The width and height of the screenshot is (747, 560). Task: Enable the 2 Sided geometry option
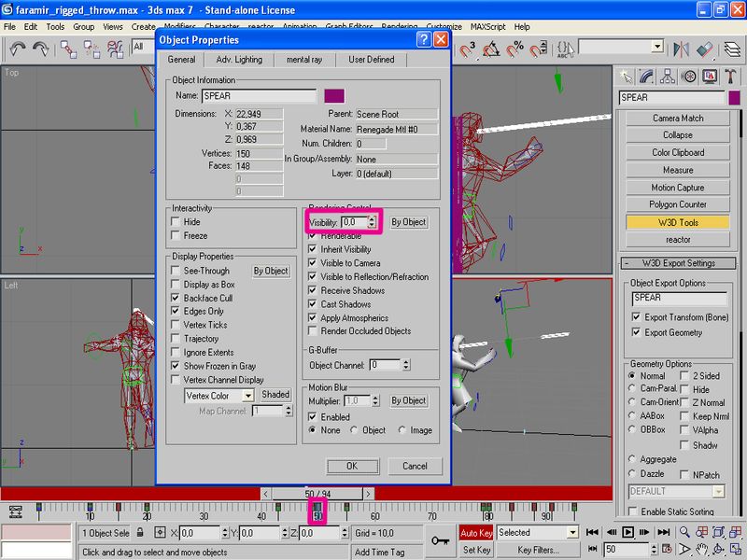[684, 376]
